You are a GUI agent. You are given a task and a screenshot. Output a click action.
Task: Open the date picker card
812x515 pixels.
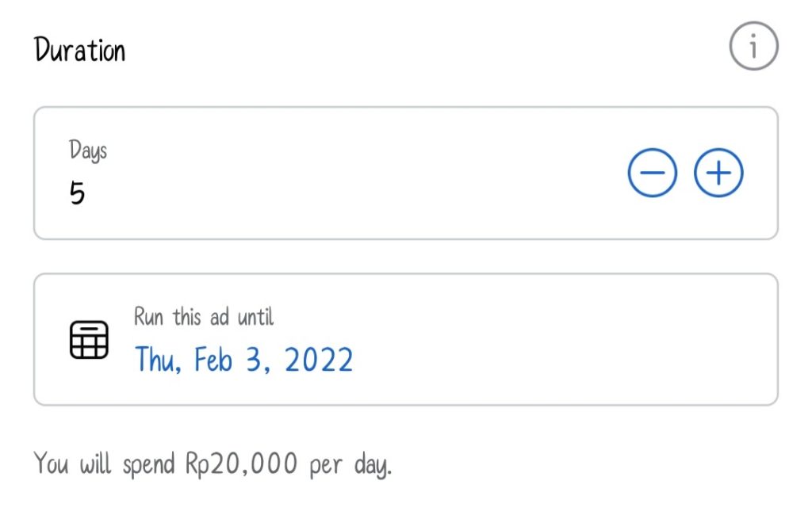pyautogui.click(x=406, y=340)
